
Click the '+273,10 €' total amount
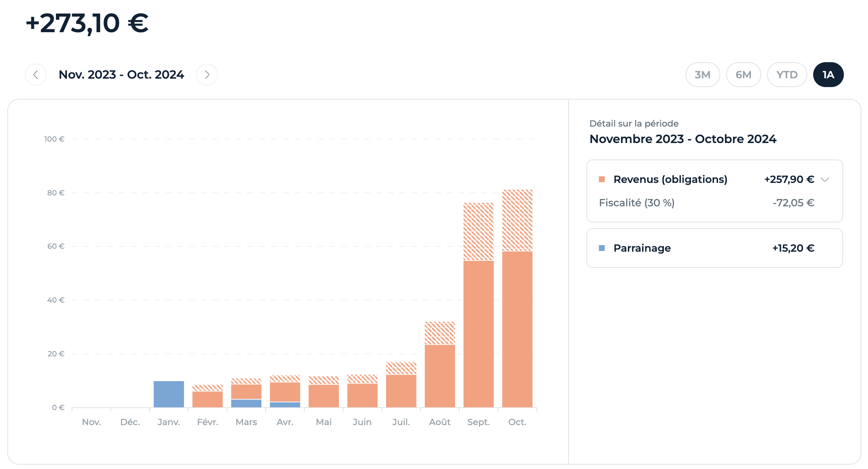tap(87, 23)
